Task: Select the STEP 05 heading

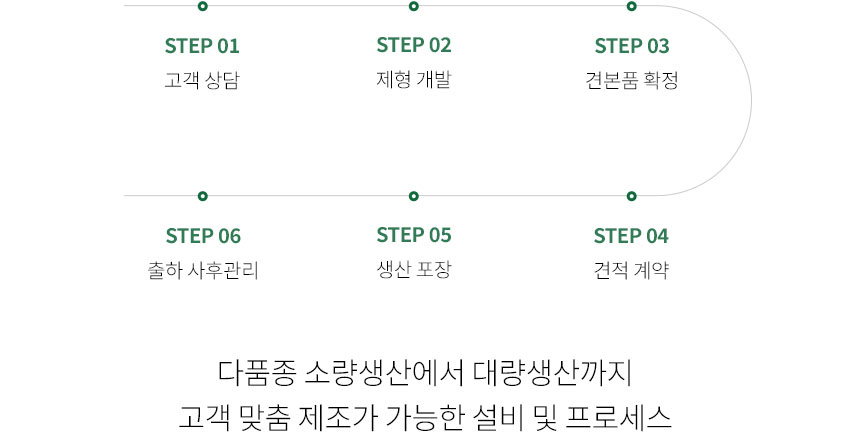Action: pos(414,235)
